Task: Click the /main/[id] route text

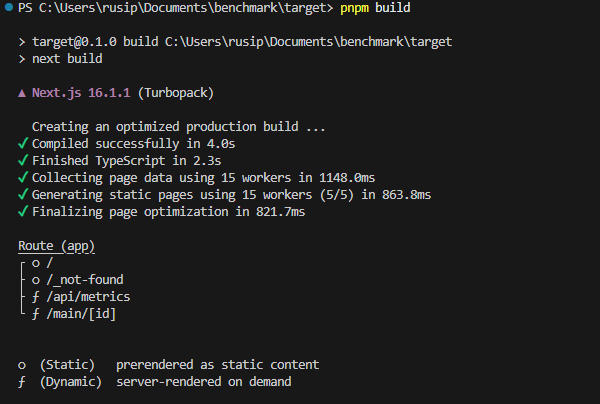Action: tap(85, 314)
